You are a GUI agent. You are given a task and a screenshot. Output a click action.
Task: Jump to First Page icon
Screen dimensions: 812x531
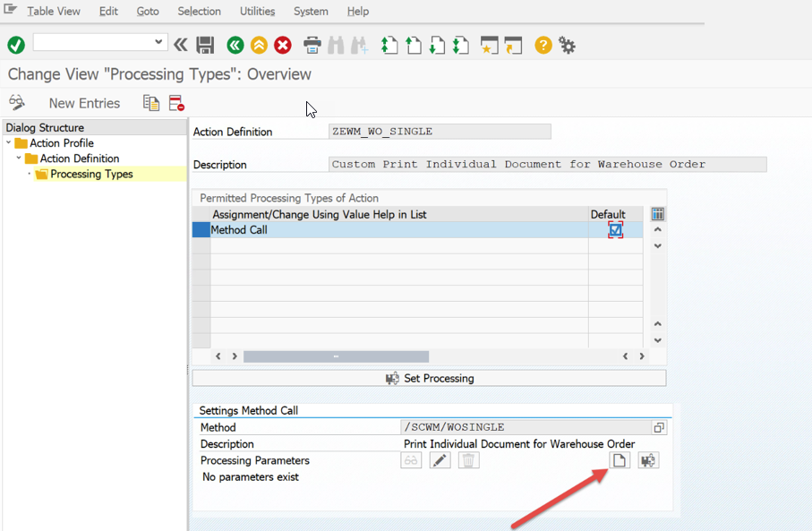click(x=389, y=45)
